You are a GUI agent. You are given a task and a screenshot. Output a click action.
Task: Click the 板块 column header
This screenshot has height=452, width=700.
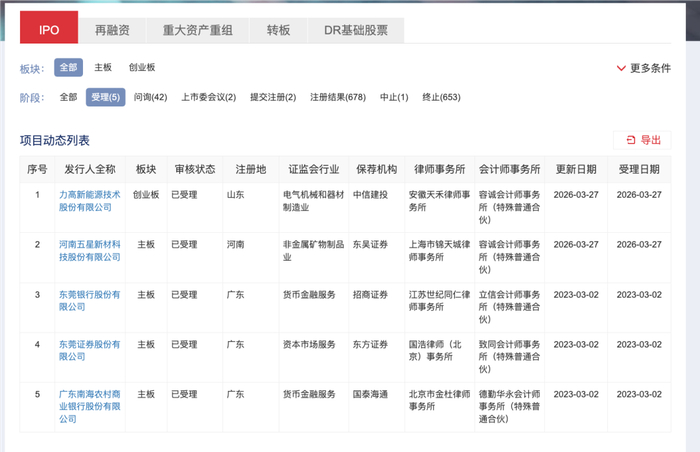(146, 169)
